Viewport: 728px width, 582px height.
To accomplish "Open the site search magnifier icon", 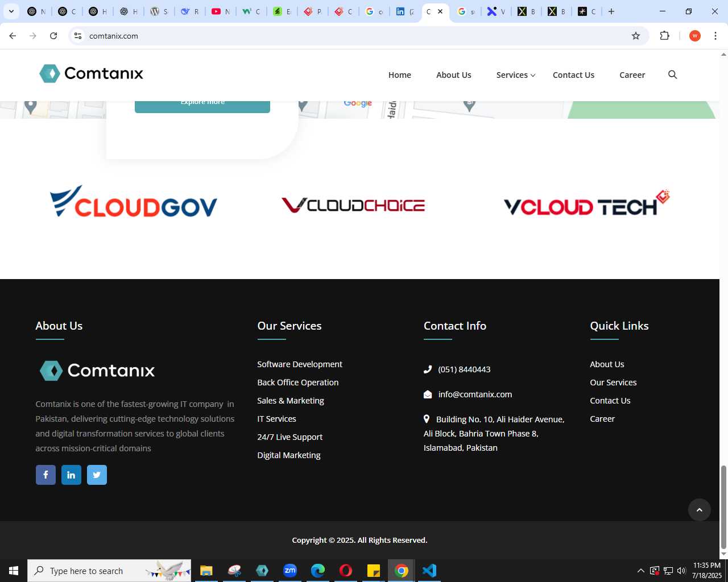I will [672, 75].
